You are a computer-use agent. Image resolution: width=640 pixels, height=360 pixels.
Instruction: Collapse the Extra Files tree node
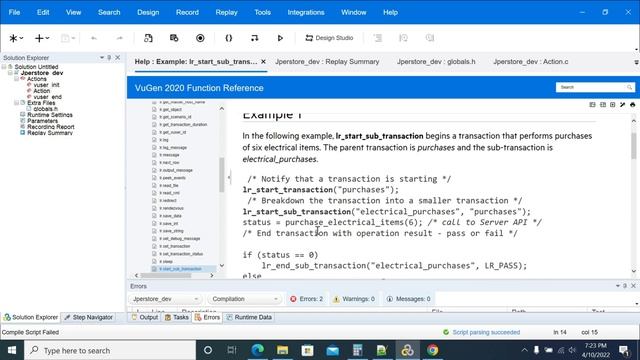pos(16,103)
